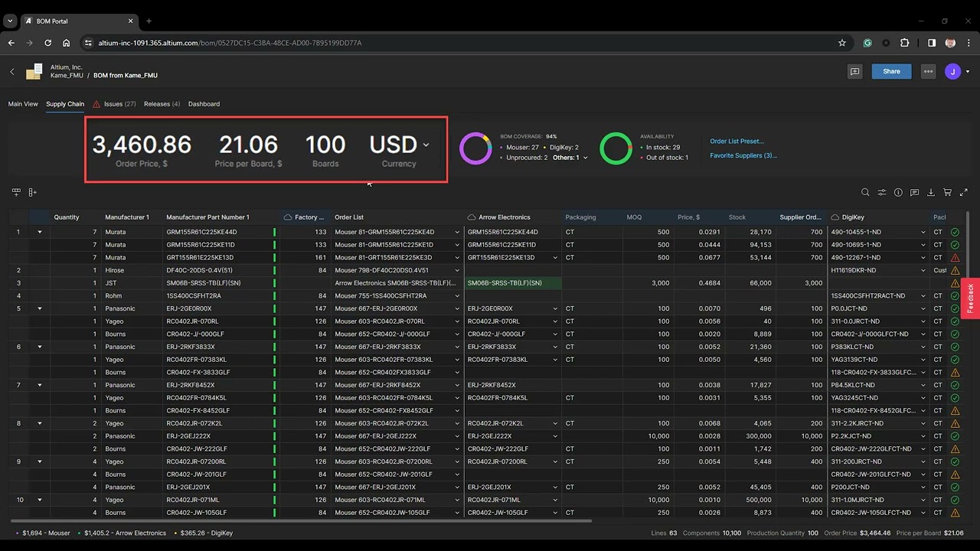Click the Kame_FMU breadcrumb link
This screenshot has width=980, height=551.
(67, 76)
